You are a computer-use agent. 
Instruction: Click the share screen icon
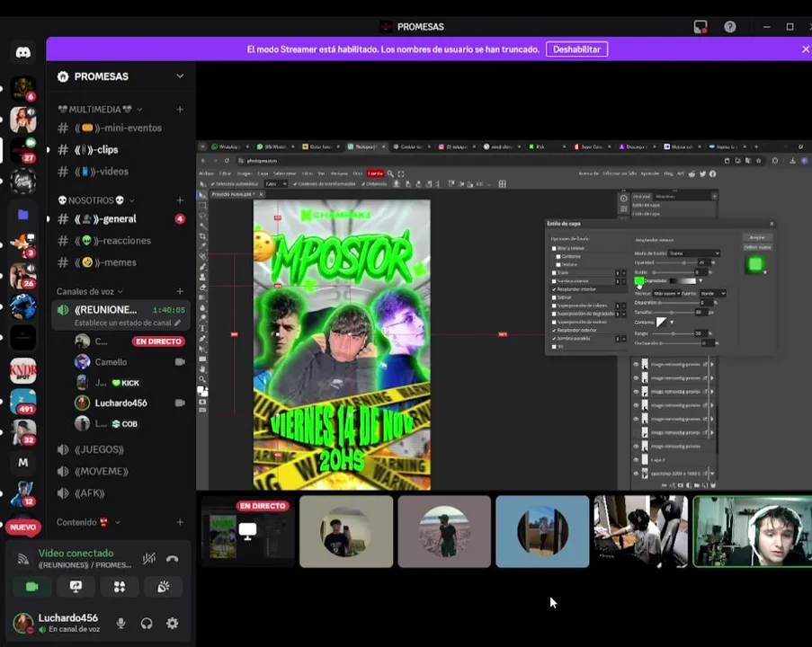coord(76,587)
